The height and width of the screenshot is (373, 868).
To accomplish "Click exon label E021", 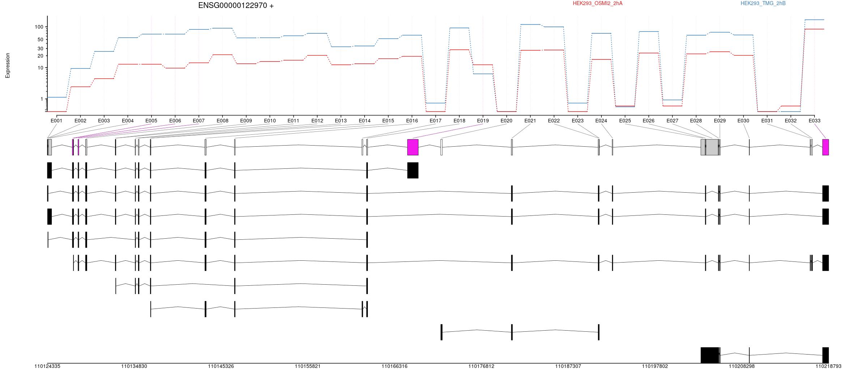I will tap(530, 121).
